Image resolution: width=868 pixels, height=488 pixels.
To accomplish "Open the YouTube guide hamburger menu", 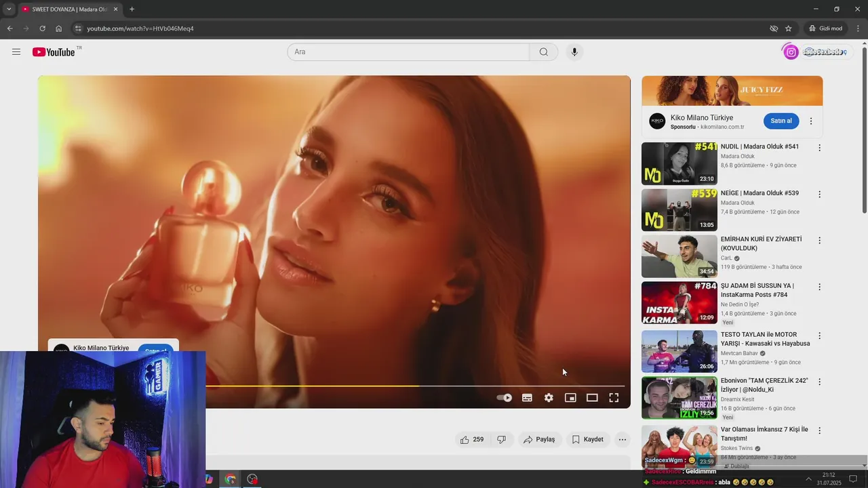I will [x=16, y=52].
